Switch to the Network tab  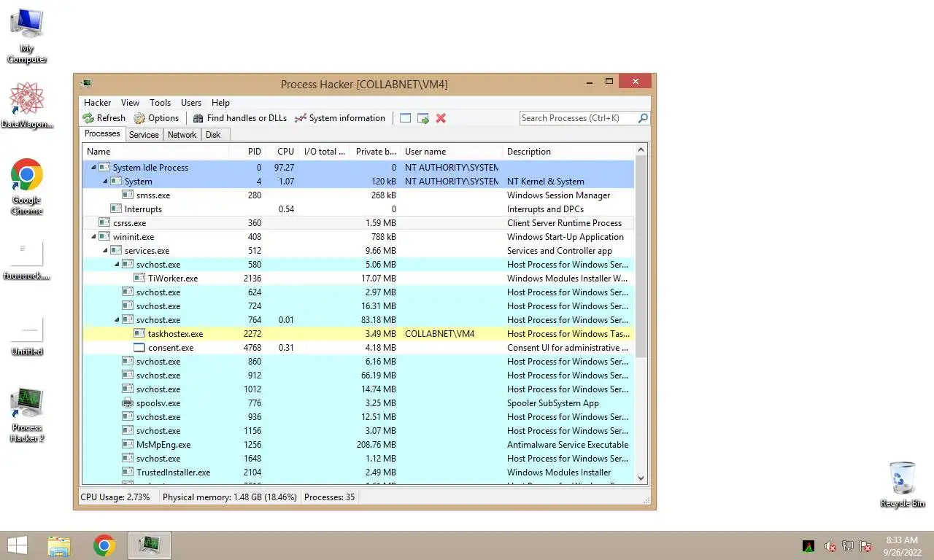[x=182, y=135]
